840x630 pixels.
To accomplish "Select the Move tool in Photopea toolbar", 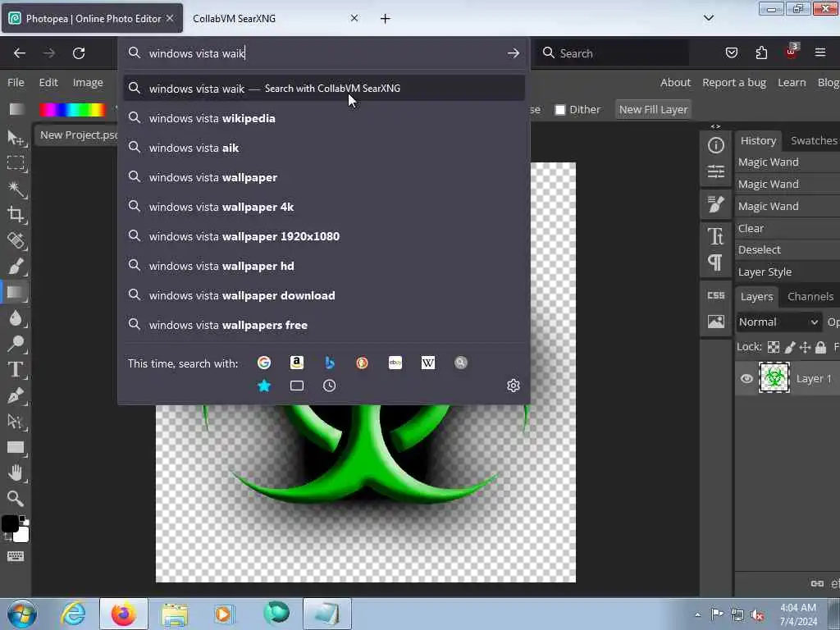I will coord(16,138).
